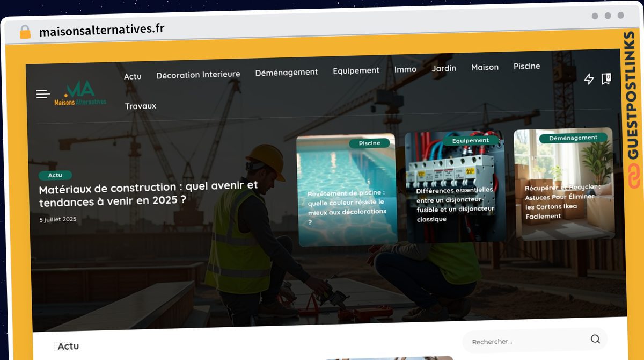Open the bookmarks icon in header
The height and width of the screenshot is (360, 644).
pyautogui.click(x=606, y=79)
